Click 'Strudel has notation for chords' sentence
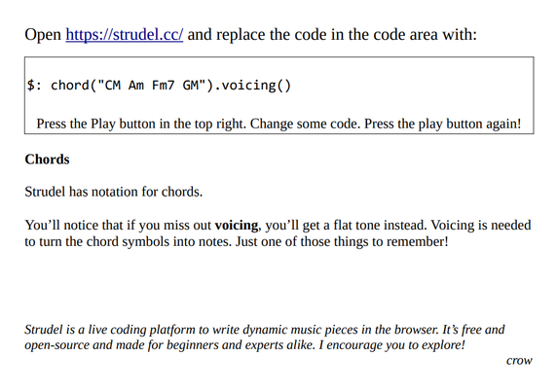The image size is (557, 392). 114,192
